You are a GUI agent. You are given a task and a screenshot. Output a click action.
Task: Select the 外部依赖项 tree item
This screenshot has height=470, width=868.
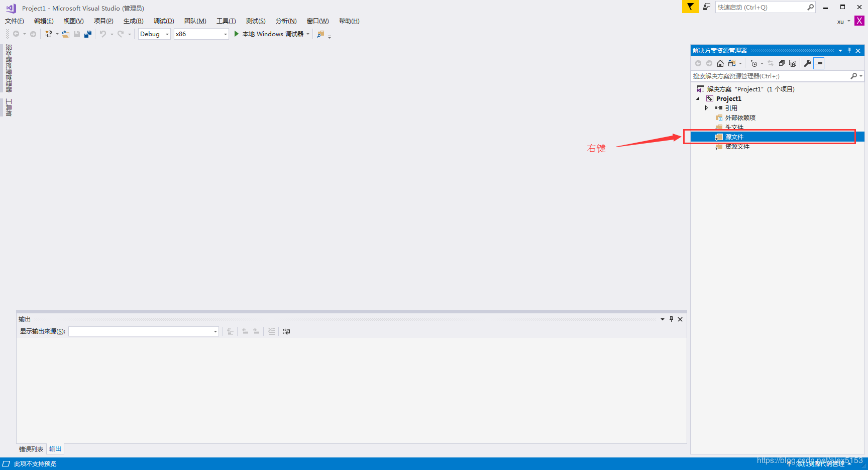pos(740,118)
